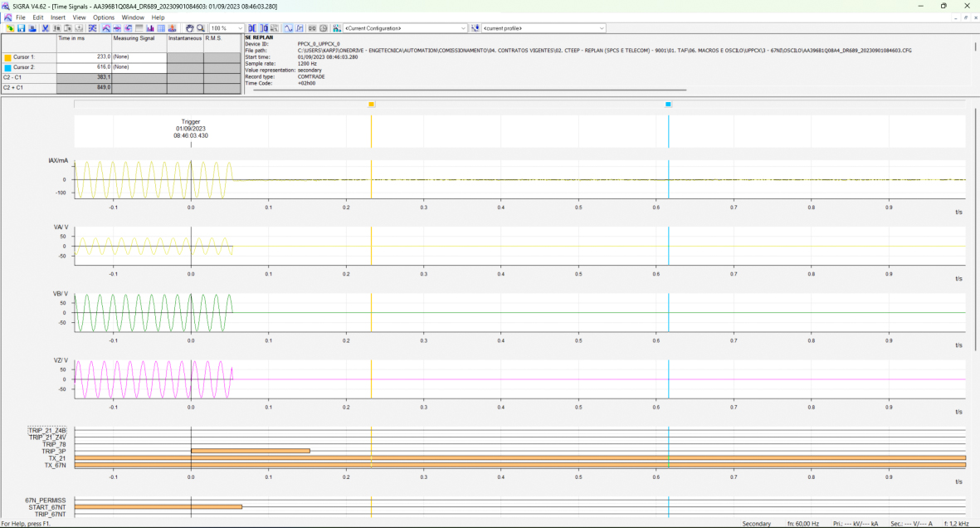Viewport: 980px width, 528px height.
Task: Click the Cut scissors icon
Action: pyautogui.click(x=45, y=28)
